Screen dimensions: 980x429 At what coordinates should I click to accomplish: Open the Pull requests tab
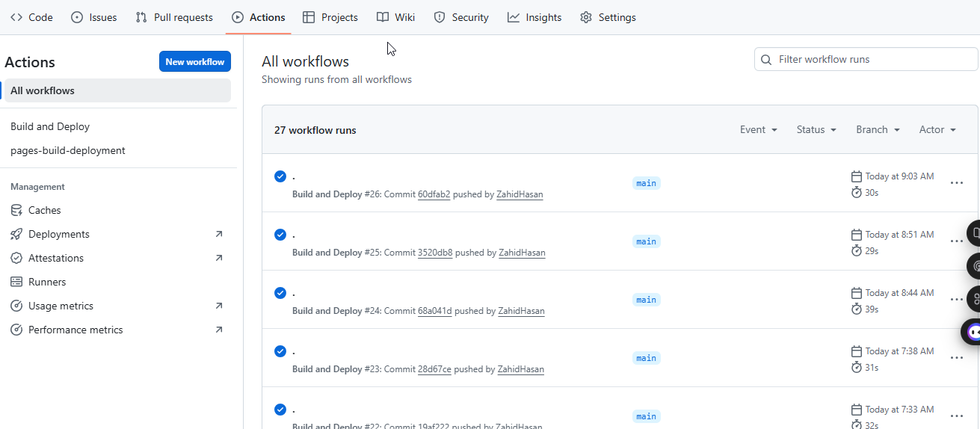coord(174,17)
